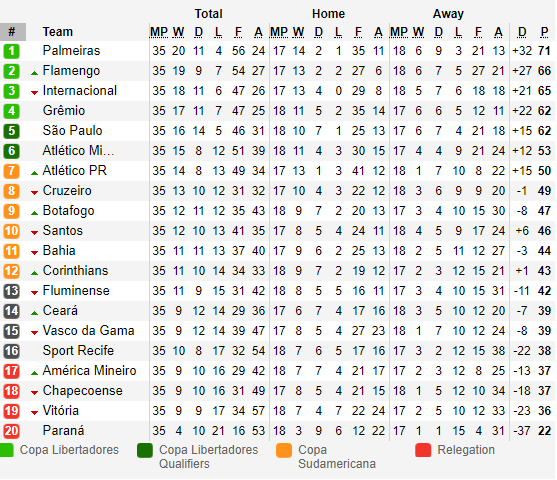Click the gray rank 13 badge for Fluminense
The width and height of the screenshot is (557, 480).
[11, 291]
